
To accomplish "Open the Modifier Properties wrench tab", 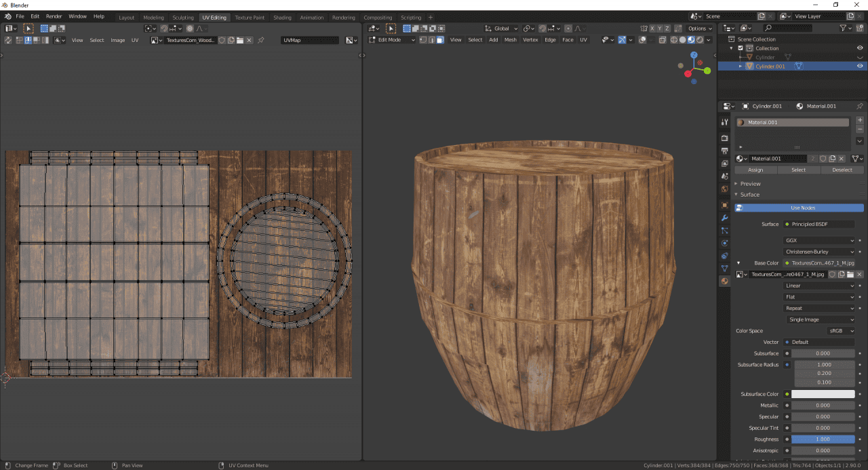I will pos(724,217).
